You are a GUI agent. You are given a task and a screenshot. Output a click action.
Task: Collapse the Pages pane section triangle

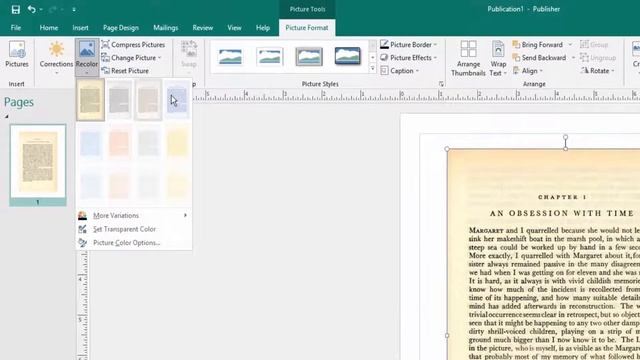pyautogui.click(x=7, y=116)
